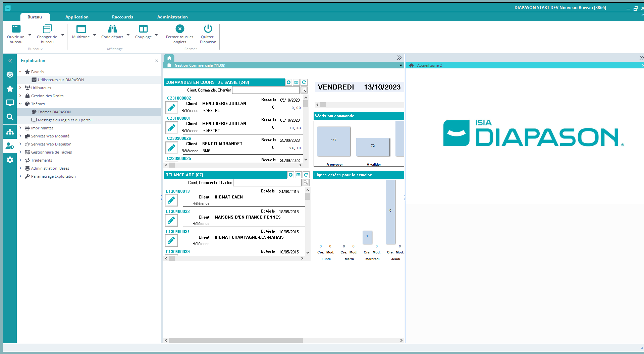Open order link C130400033
Image resolution: width=644 pixels, height=354 pixels.
(x=178, y=212)
